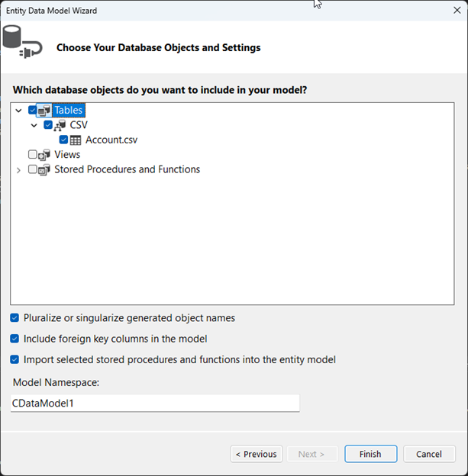Click the Views node icon

(44, 155)
